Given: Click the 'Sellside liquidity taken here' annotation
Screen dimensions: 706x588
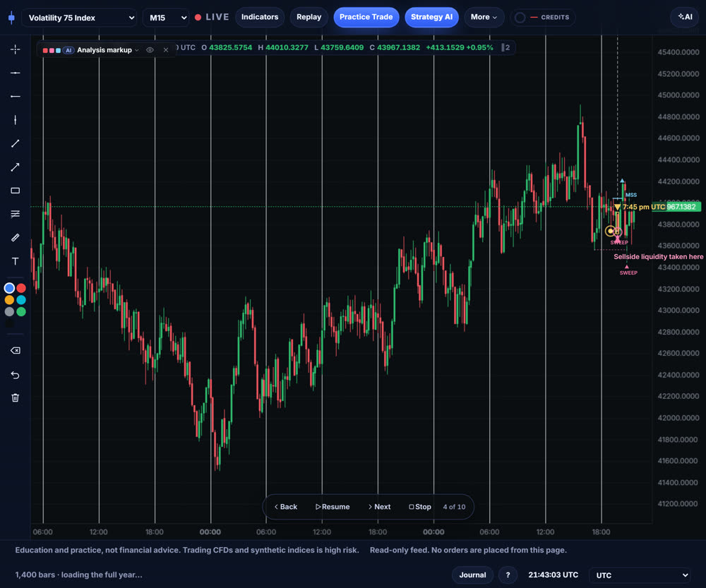Looking at the screenshot, I should pos(658,257).
